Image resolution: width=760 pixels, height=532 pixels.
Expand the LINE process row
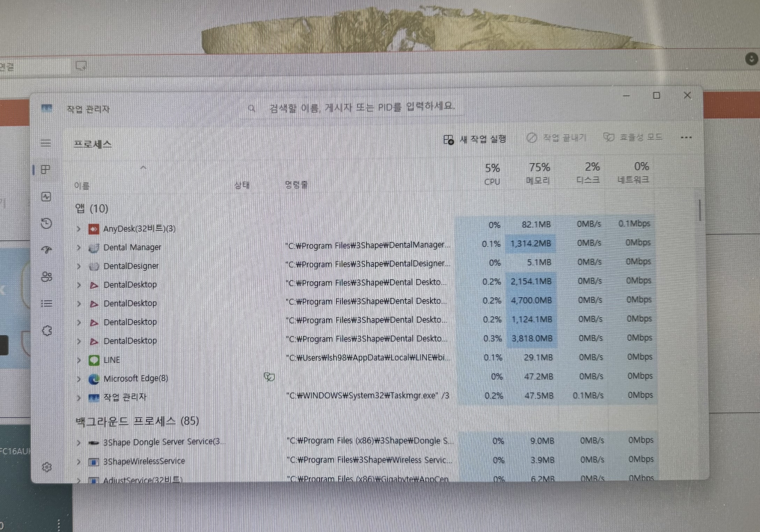point(79,360)
